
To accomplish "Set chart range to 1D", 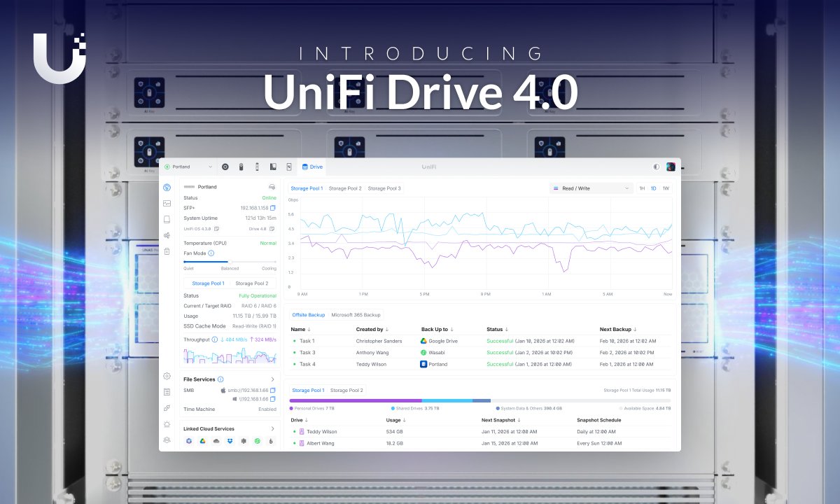I will point(654,188).
